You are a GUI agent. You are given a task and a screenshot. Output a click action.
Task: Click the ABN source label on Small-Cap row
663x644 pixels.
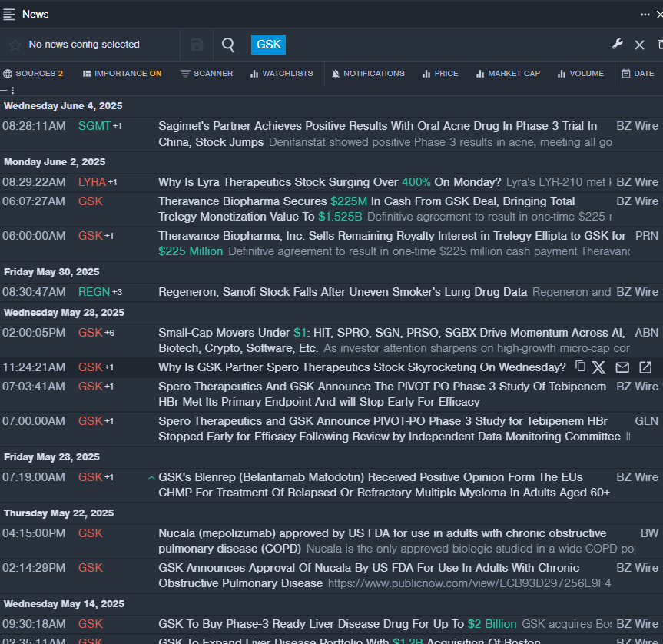point(647,333)
